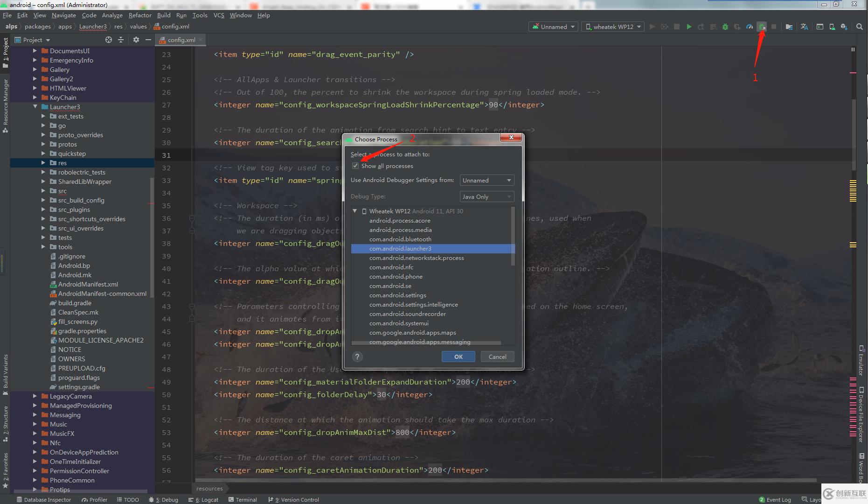868x504 pixels.
Task: Open the Refactor menu
Action: [x=140, y=15]
